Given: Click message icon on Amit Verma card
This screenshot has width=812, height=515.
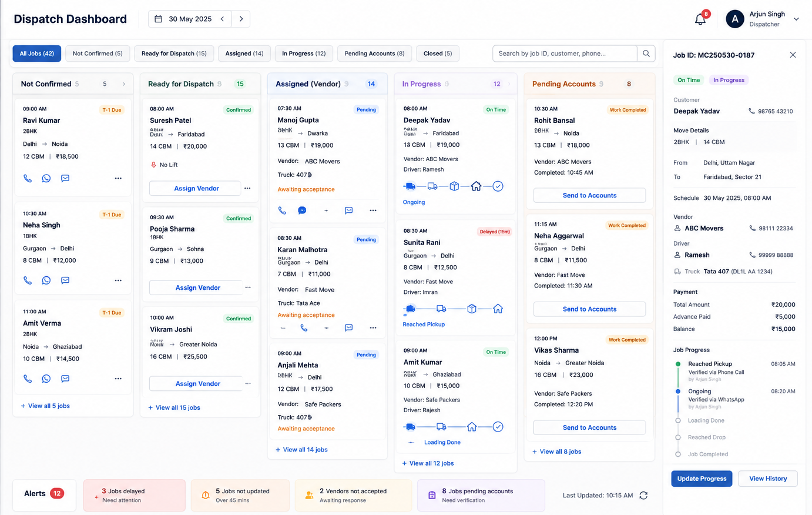Looking at the screenshot, I should (65, 379).
